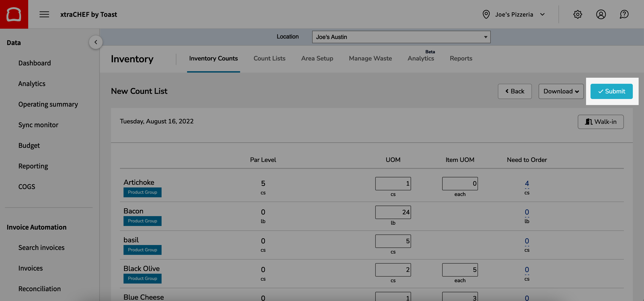Click Artichoke's Product Group badge
The height and width of the screenshot is (301, 644).
142,192
